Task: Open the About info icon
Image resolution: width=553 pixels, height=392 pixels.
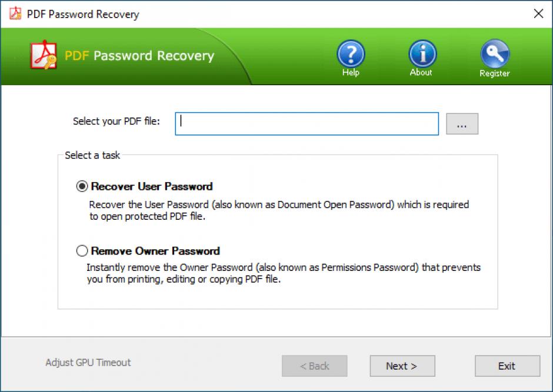Action: (x=422, y=54)
